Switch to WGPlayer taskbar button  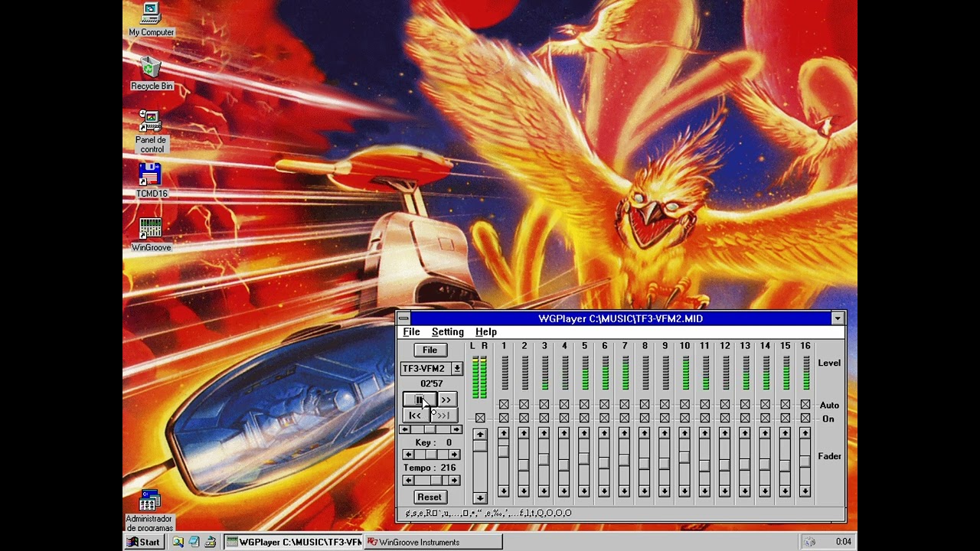pyautogui.click(x=294, y=542)
